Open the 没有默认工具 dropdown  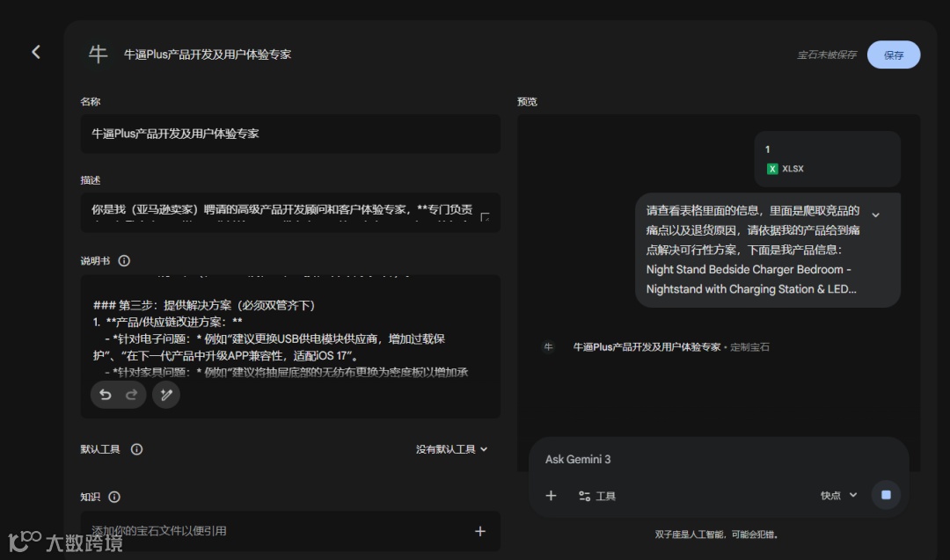[451, 449]
